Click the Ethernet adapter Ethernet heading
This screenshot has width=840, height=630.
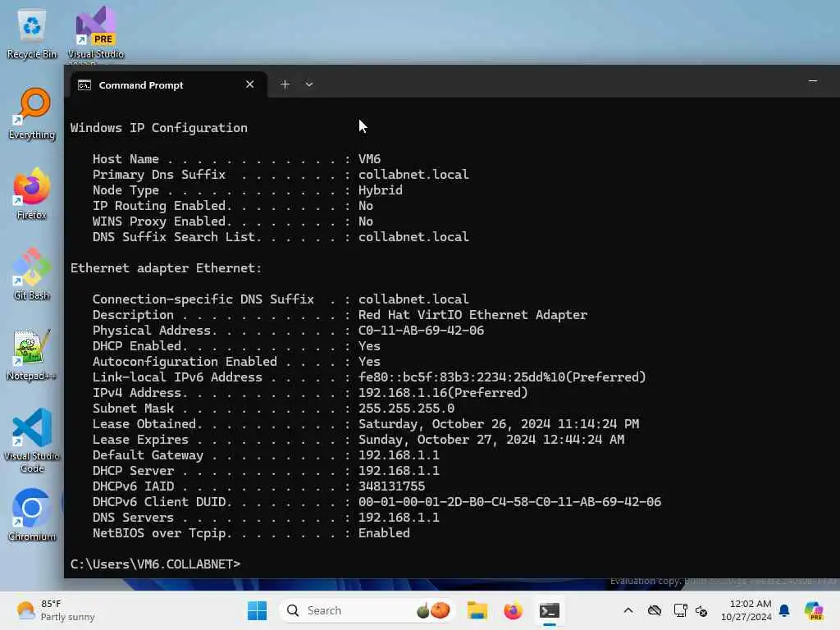166,268
